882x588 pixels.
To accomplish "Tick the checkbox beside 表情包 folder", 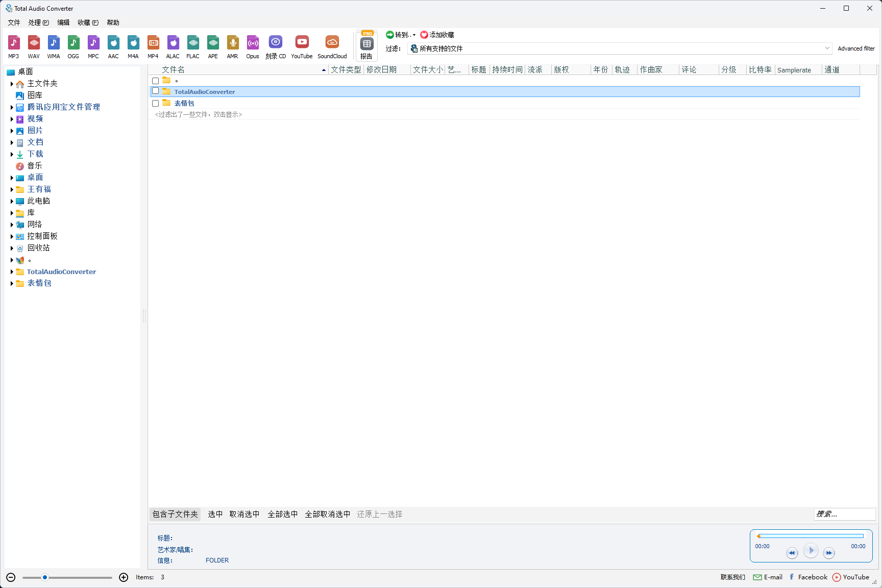I will pos(156,103).
